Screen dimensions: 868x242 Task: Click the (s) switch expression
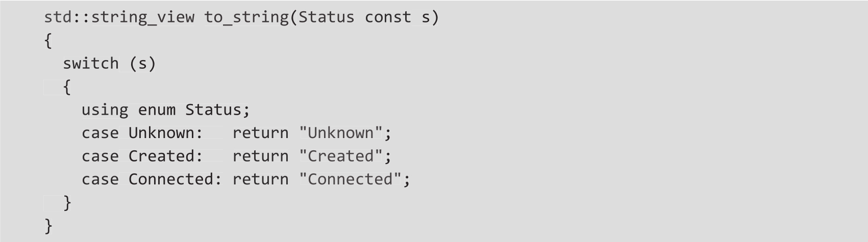click(x=142, y=64)
